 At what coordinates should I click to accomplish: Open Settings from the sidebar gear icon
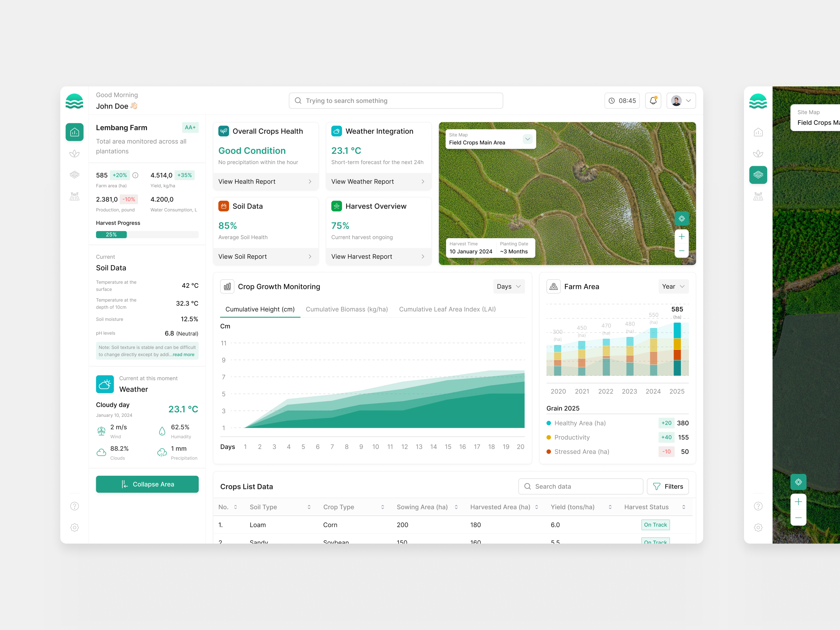tap(74, 527)
